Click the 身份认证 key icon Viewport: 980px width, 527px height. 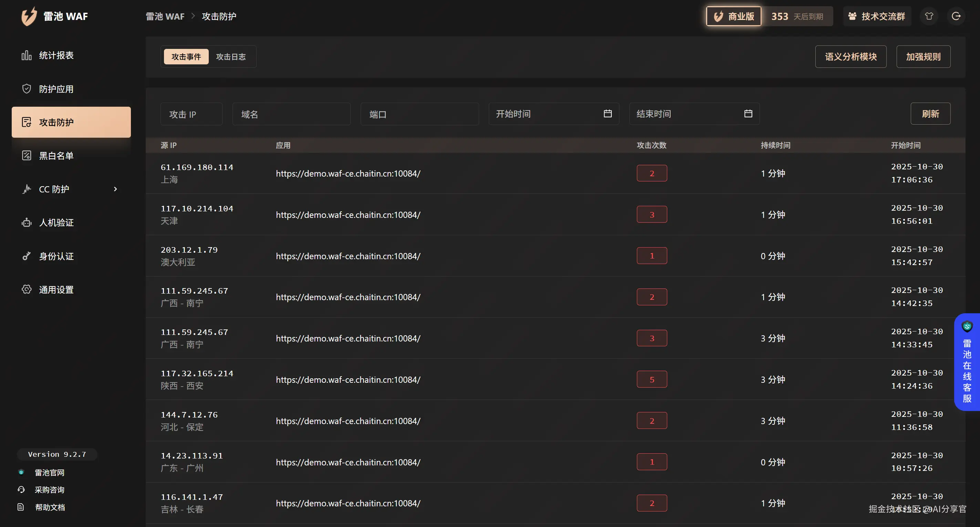click(x=26, y=256)
